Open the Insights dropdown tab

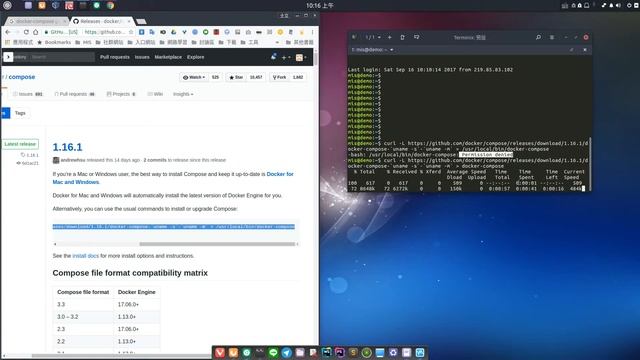(x=183, y=94)
